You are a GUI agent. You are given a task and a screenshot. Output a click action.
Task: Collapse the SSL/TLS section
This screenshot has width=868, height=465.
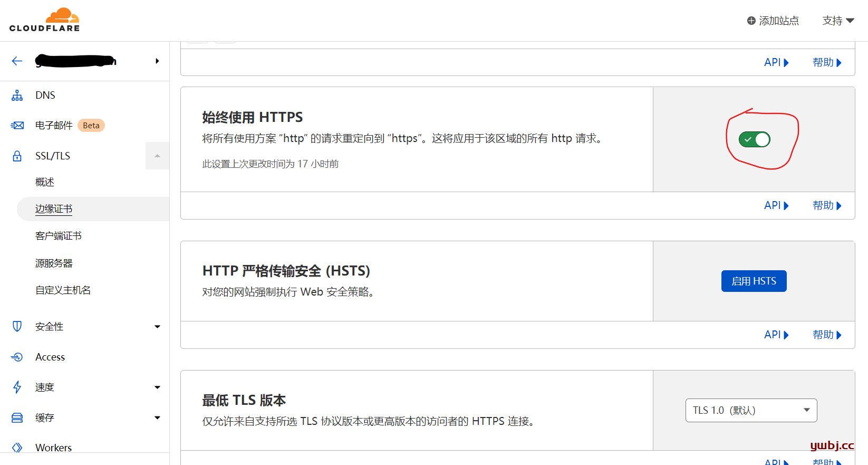click(157, 156)
